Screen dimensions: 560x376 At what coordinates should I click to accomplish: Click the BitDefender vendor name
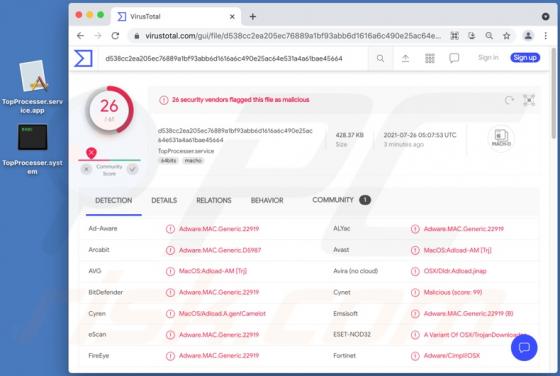click(105, 292)
